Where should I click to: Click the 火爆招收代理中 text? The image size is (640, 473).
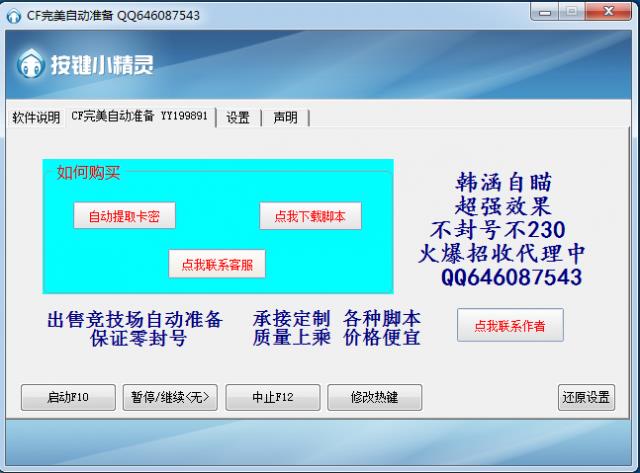pos(502,253)
